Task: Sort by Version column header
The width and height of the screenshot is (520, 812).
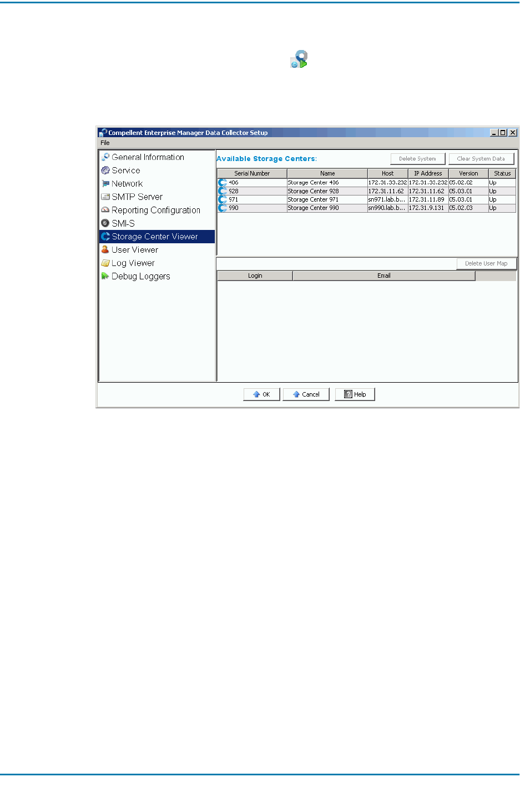Action: pyautogui.click(x=468, y=173)
